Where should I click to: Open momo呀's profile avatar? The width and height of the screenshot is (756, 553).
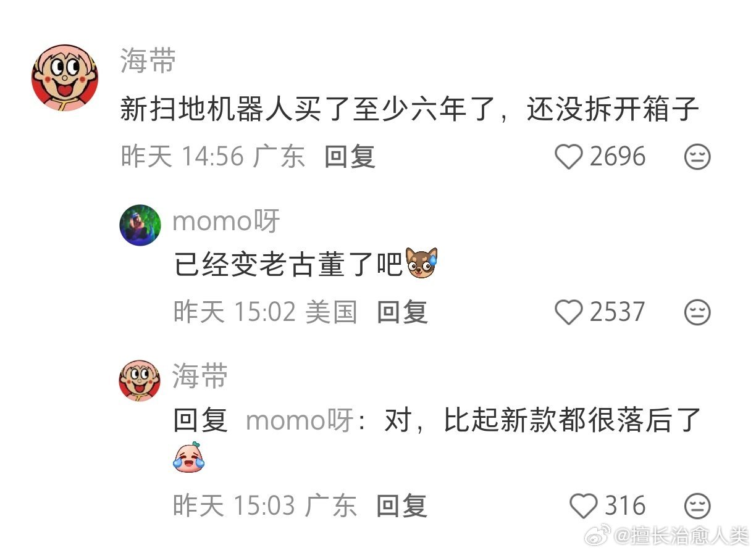click(140, 225)
